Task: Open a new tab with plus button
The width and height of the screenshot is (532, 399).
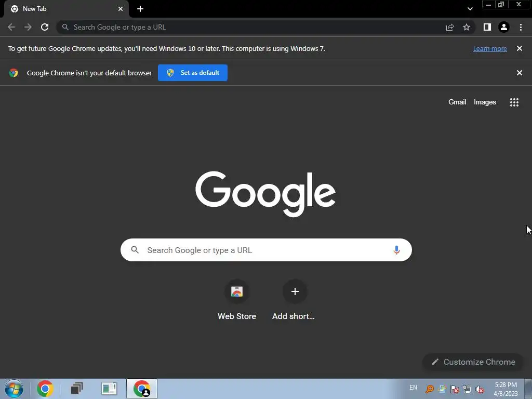Action: pos(140,9)
